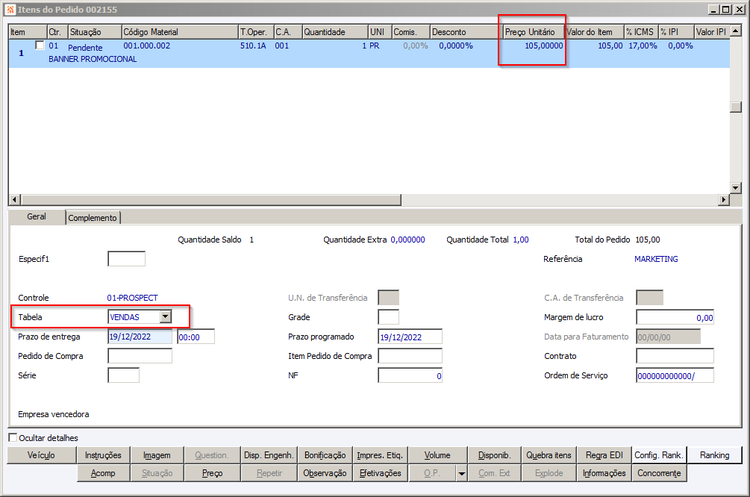Click the horizontal scroll right arrow
The height and width of the screenshot is (497, 750).
(x=724, y=199)
